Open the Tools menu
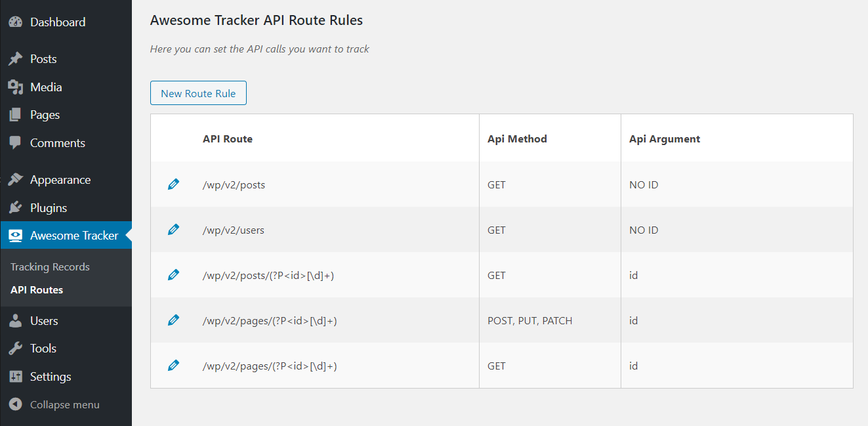This screenshot has height=426, width=868. tap(43, 349)
